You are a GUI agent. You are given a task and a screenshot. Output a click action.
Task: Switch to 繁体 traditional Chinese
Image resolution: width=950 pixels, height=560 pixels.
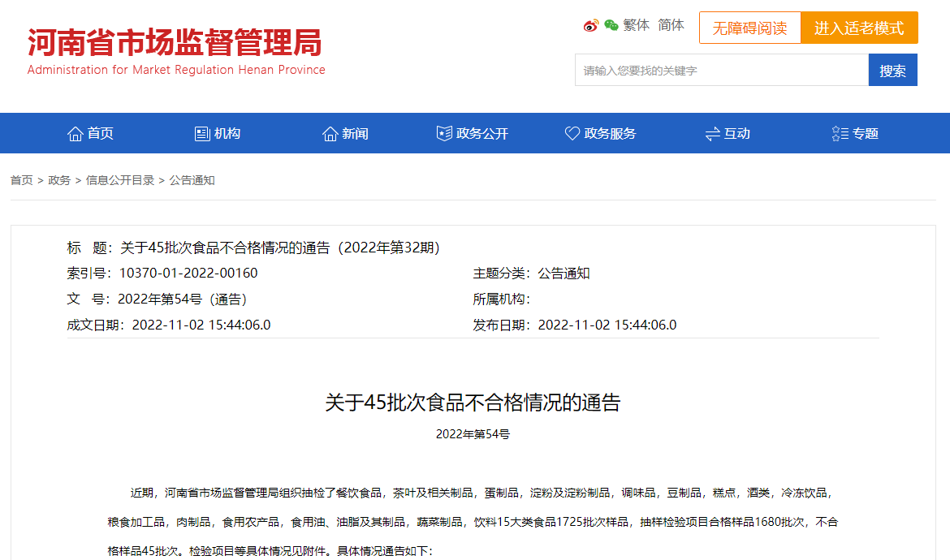pos(636,25)
